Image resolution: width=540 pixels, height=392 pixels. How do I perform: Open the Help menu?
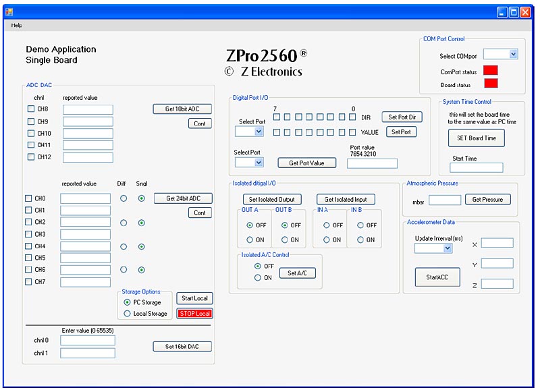point(16,25)
